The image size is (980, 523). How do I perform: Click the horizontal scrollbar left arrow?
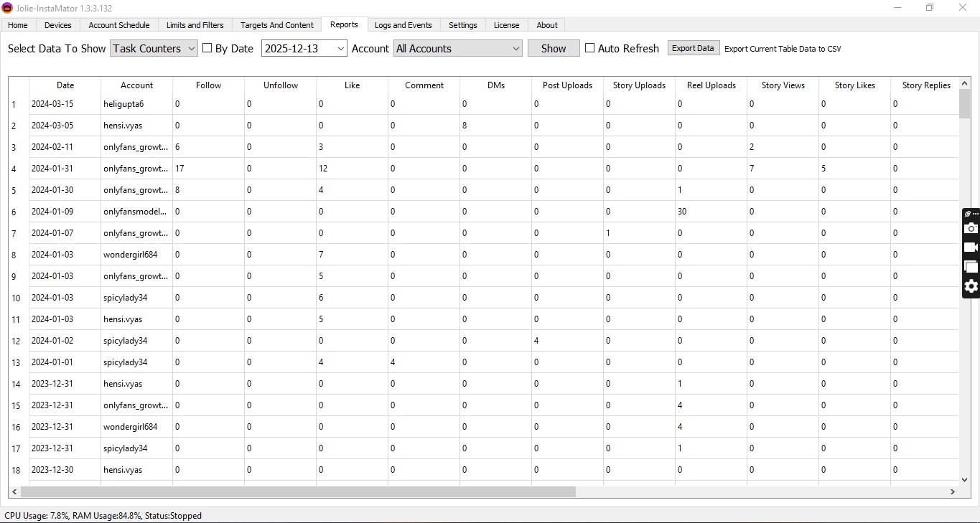tap(14, 492)
